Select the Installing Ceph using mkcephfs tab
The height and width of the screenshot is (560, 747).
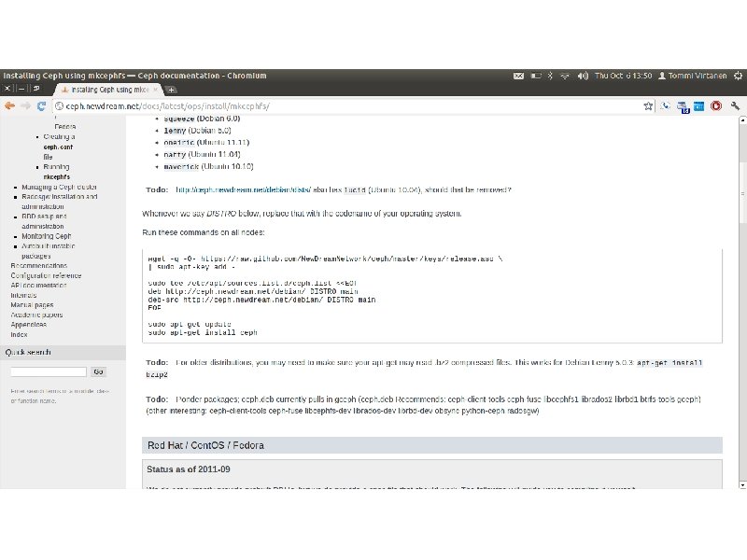(x=109, y=90)
